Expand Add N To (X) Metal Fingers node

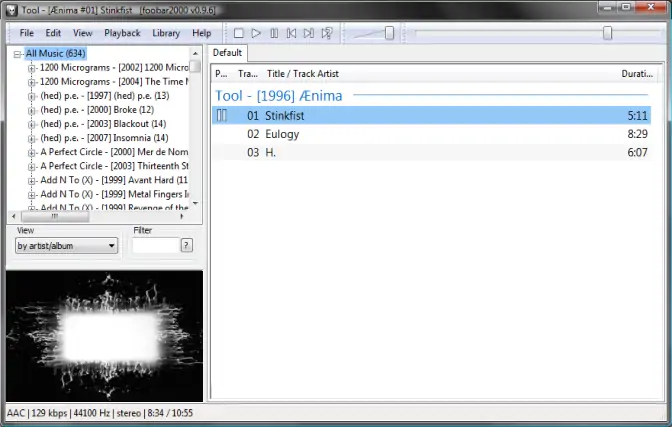point(31,195)
